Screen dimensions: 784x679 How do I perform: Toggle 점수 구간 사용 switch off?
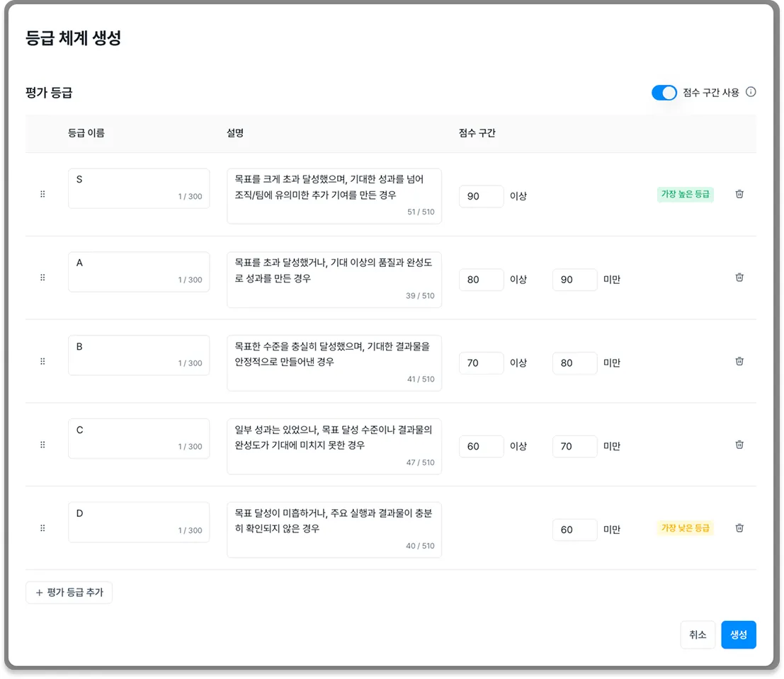664,93
